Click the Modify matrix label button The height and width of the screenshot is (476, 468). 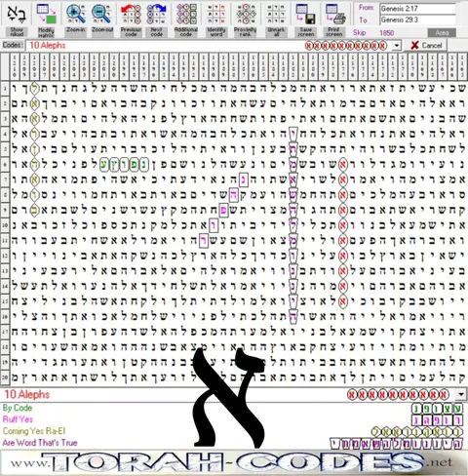pyautogui.click(x=46, y=32)
